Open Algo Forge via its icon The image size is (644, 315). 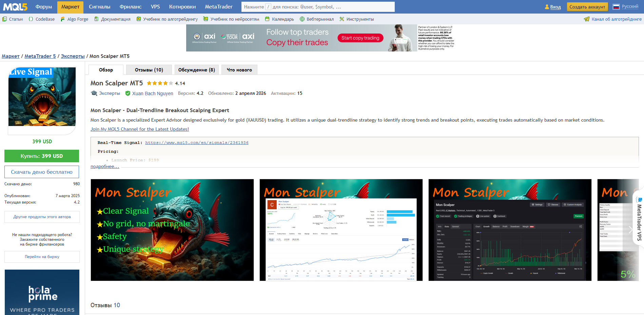pyautogui.click(x=62, y=19)
